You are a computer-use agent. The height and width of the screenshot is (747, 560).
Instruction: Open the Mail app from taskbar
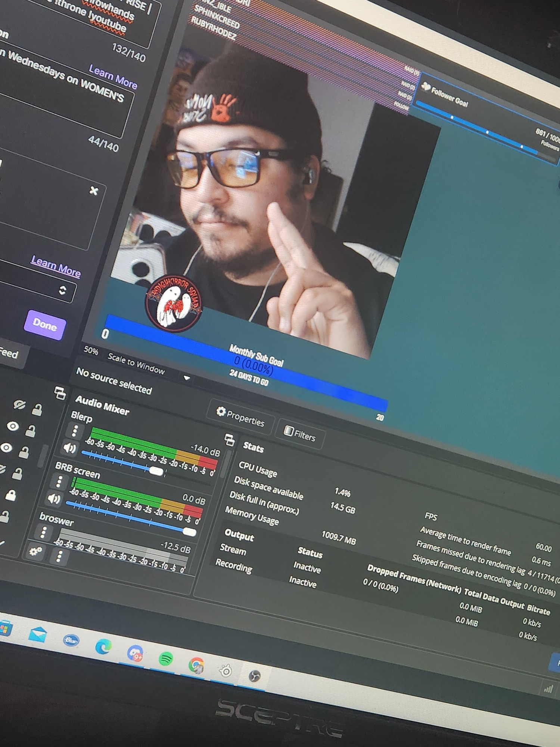pyautogui.click(x=37, y=634)
